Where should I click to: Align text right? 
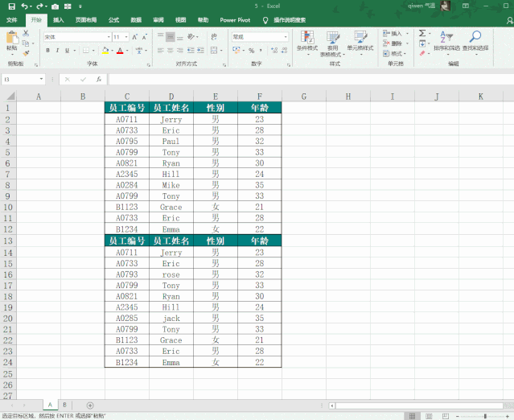pos(180,51)
